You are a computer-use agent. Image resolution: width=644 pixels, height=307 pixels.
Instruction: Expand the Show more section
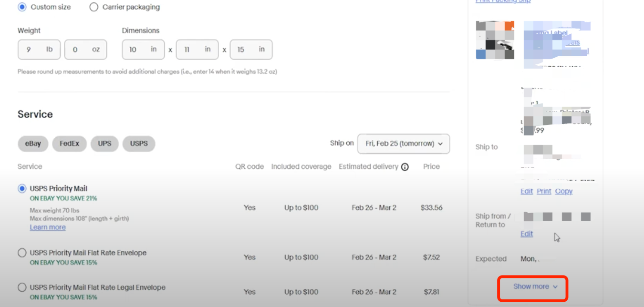click(x=535, y=287)
